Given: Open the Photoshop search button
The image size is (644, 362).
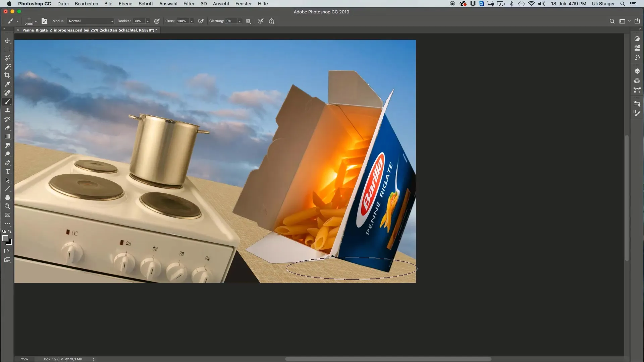Looking at the screenshot, I should (x=612, y=21).
